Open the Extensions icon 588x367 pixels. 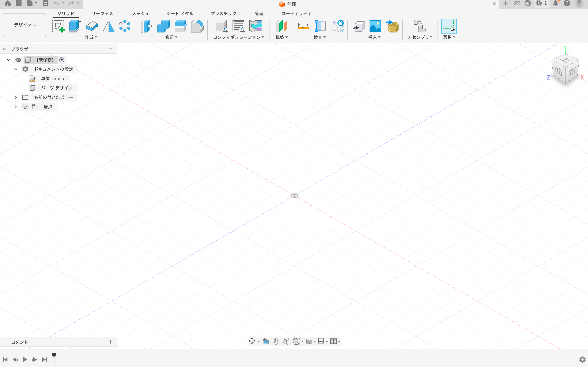point(528,3)
